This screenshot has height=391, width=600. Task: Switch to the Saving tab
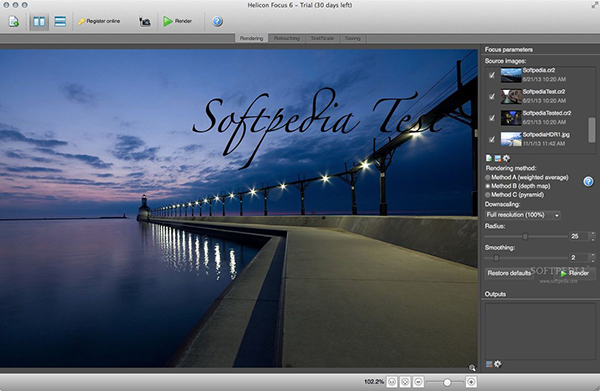coord(352,38)
